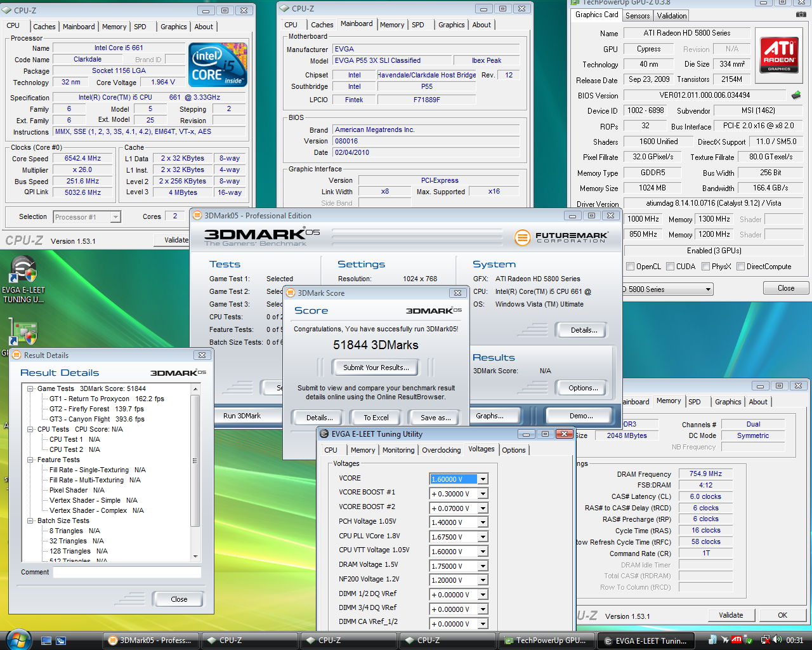Image resolution: width=812 pixels, height=650 pixels.
Task: Open the Options tab in E-LEET
Action: (514, 450)
